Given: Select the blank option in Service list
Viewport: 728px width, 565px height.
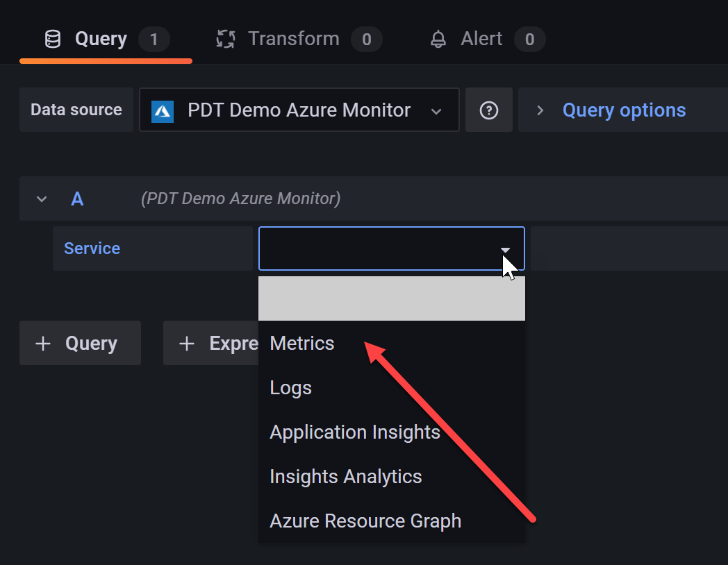Looking at the screenshot, I should (391, 298).
